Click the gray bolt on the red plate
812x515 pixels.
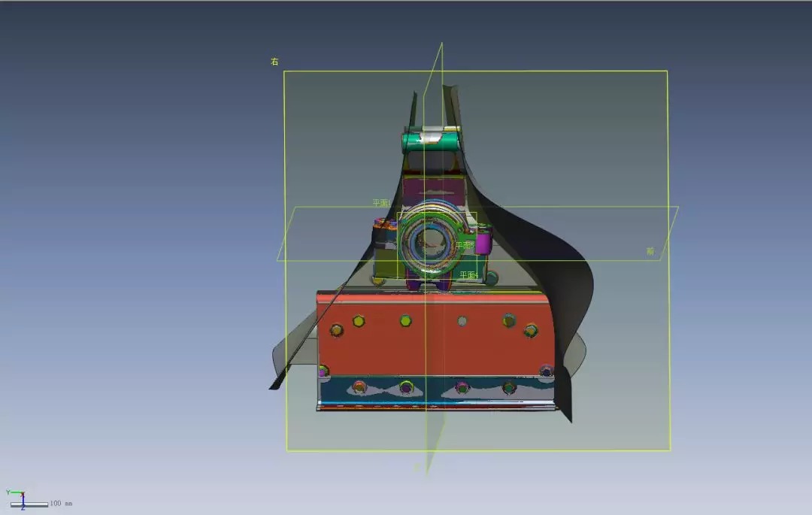click(462, 321)
